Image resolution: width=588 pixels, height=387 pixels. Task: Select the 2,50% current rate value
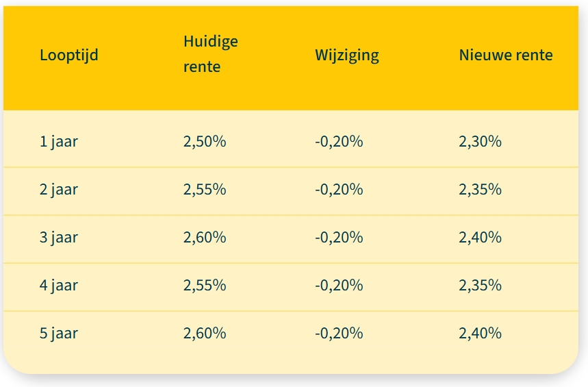(x=204, y=142)
